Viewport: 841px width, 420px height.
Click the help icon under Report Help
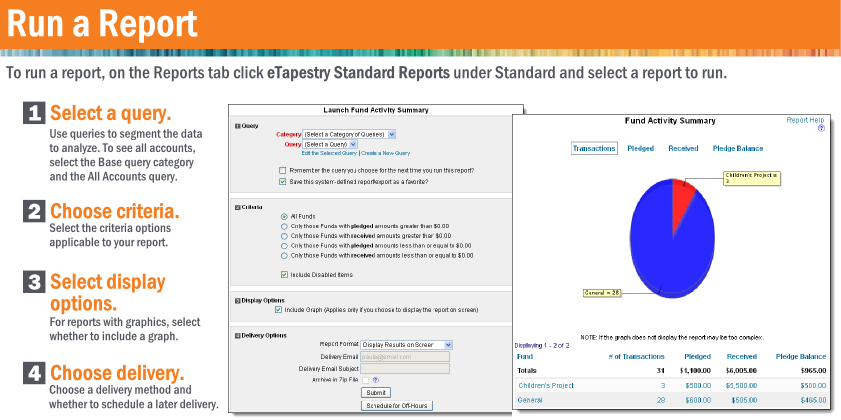pyautogui.click(x=821, y=129)
